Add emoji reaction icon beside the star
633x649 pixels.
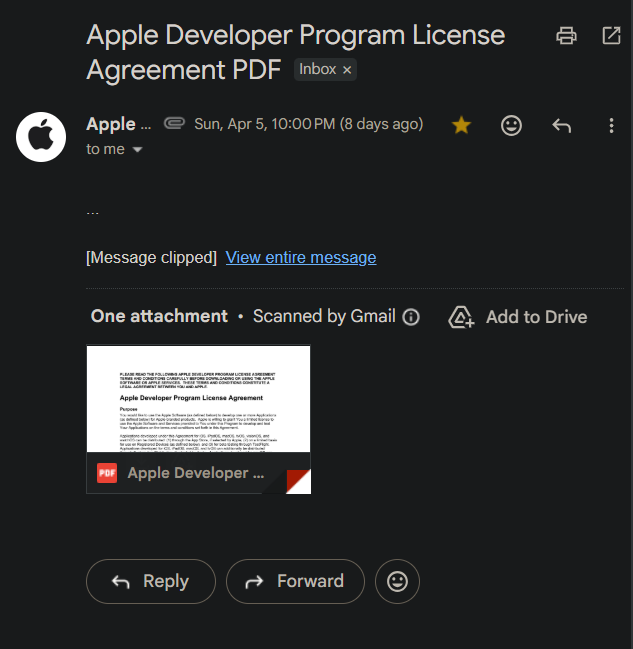pyautogui.click(x=511, y=125)
